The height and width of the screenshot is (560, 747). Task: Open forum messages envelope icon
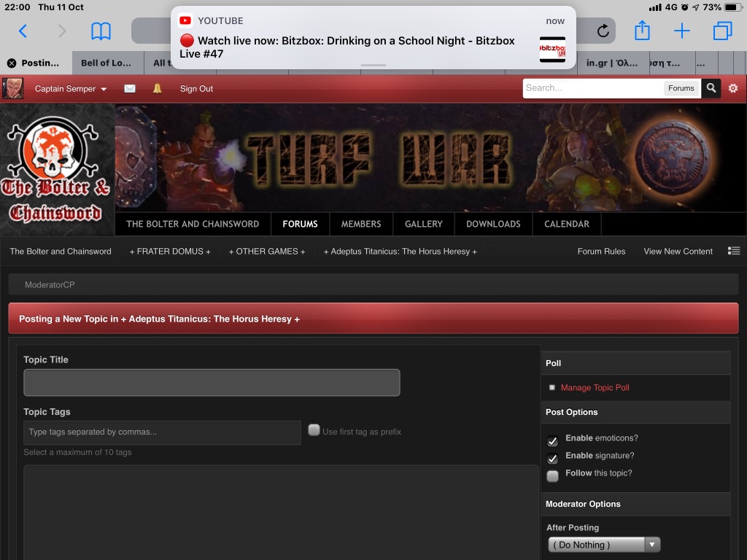130,88
